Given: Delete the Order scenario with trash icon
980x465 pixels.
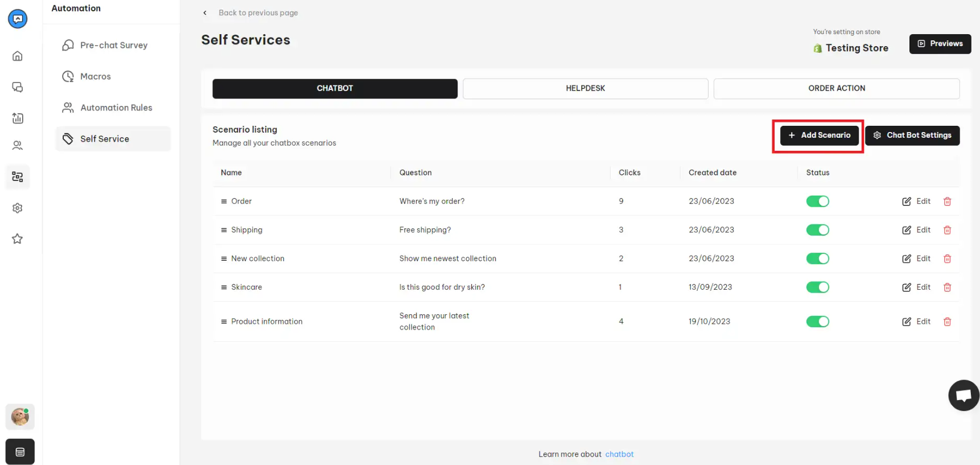Looking at the screenshot, I should (x=947, y=201).
